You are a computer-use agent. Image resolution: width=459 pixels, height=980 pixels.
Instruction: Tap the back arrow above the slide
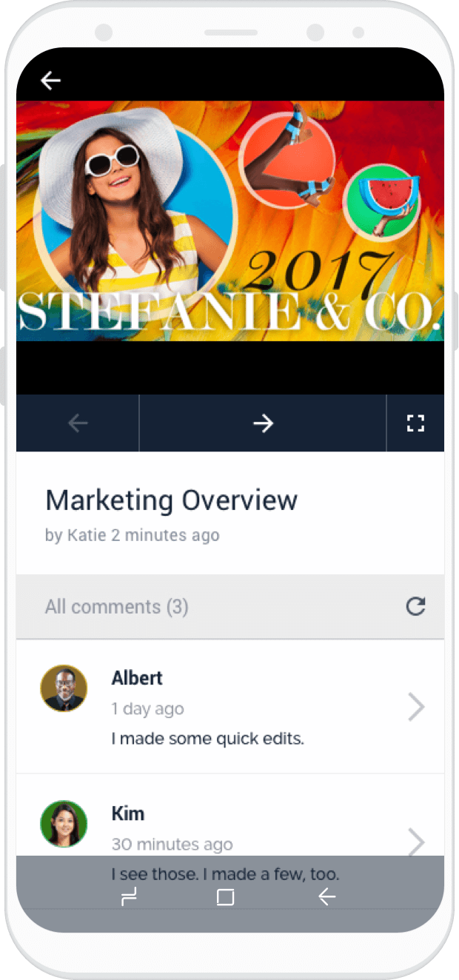[x=50, y=80]
